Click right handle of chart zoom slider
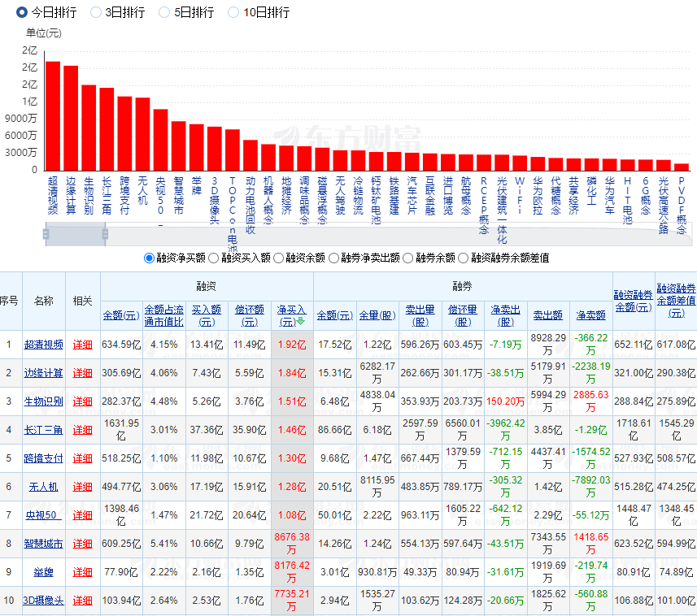 click(x=105, y=235)
